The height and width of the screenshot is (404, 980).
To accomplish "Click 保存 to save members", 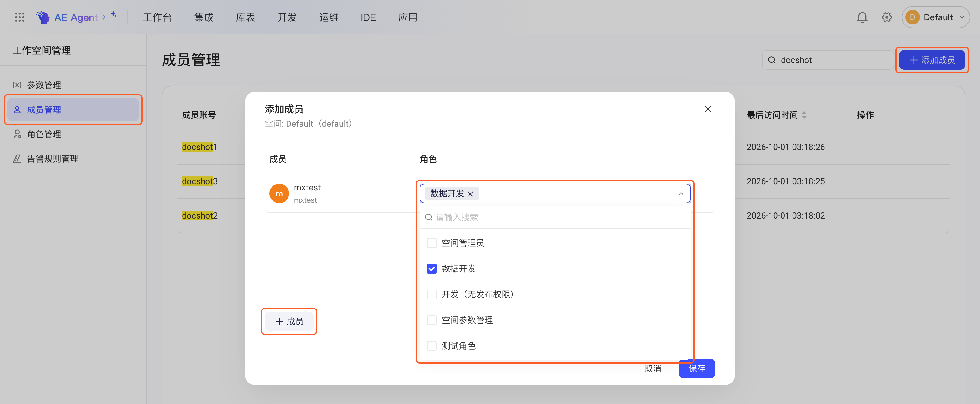I will click(x=697, y=368).
